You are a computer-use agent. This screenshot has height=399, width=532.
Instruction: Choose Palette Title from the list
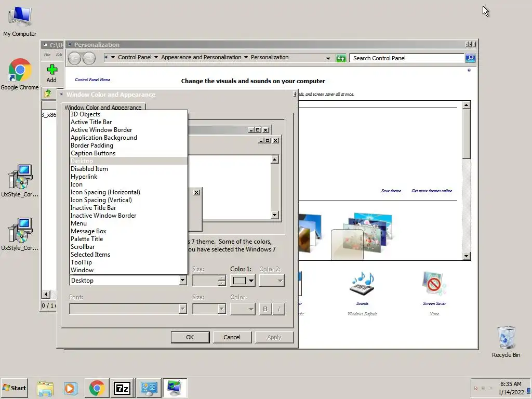pos(128,239)
